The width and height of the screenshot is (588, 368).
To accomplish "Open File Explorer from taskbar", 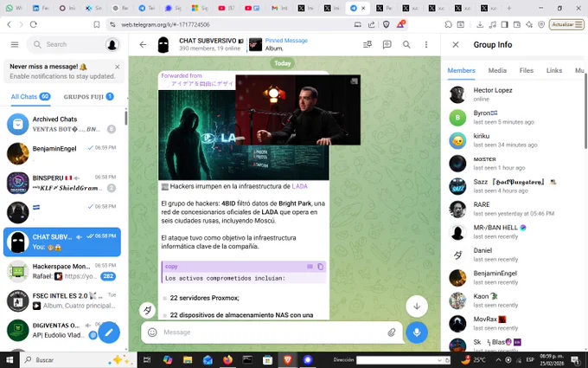I will tap(188, 359).
